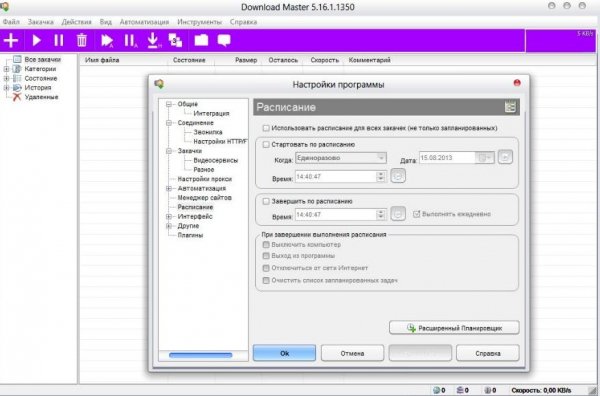The height and width of the screenshot is (396, 600).
Task: Pause download with the pause icon
Action: click(x=59, y=41)
